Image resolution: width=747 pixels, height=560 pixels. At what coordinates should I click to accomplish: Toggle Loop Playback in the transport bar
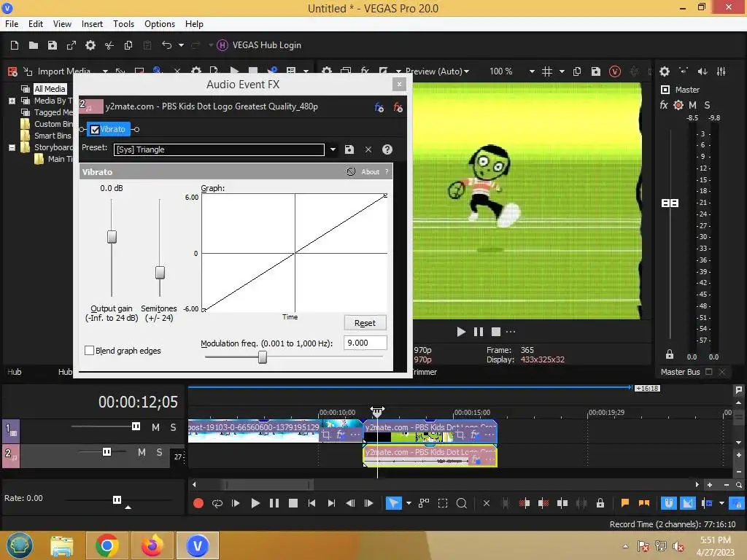tap(217, 503)
